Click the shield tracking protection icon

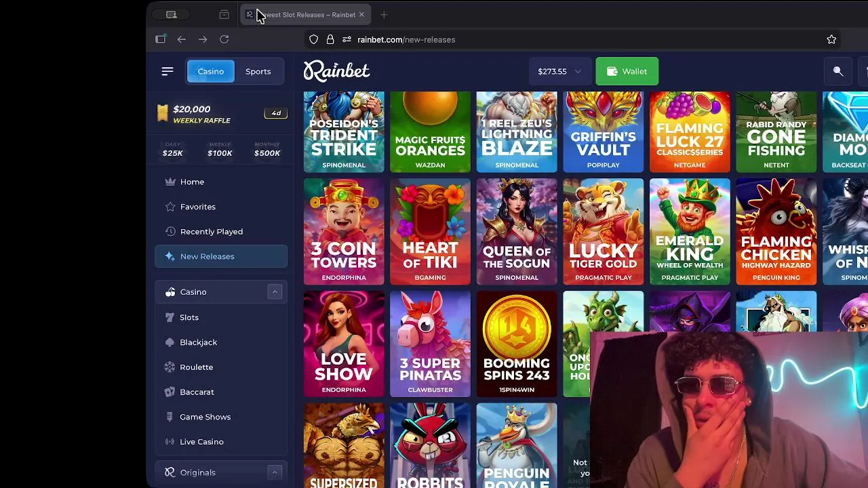(x=313, y=39)
